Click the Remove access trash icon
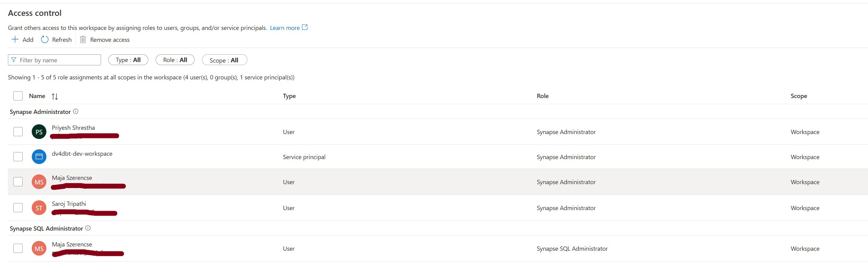The width and height of the screenshot is (868, 277). (83, 39)
